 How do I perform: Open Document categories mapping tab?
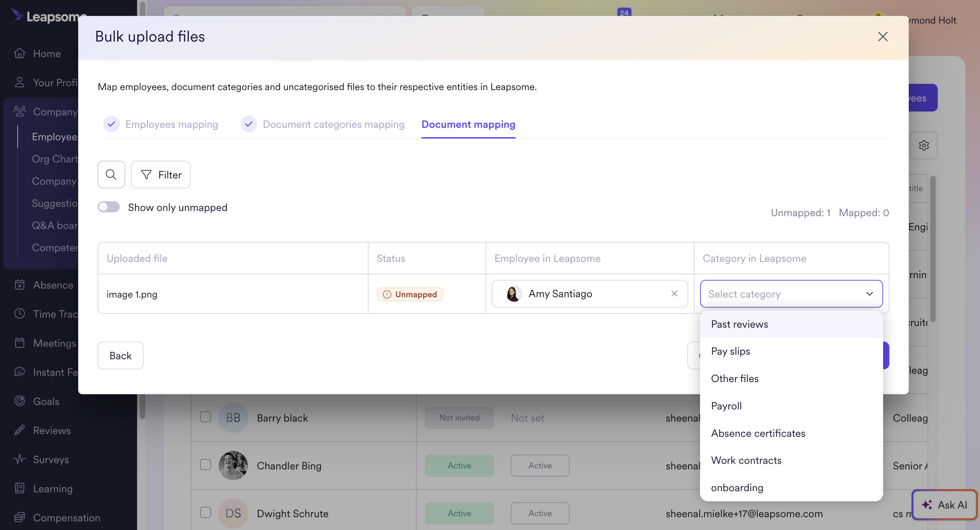333,124
